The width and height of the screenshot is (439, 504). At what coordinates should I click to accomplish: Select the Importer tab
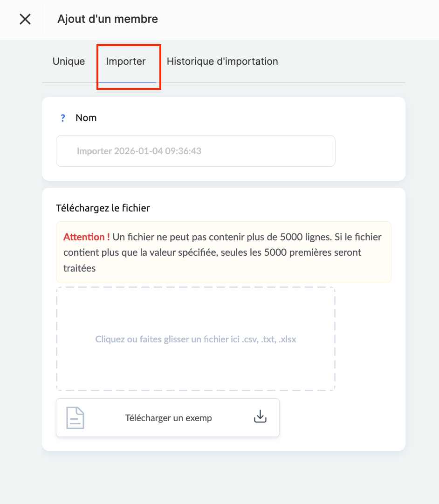pyautogui.click(x=126, y=61)
